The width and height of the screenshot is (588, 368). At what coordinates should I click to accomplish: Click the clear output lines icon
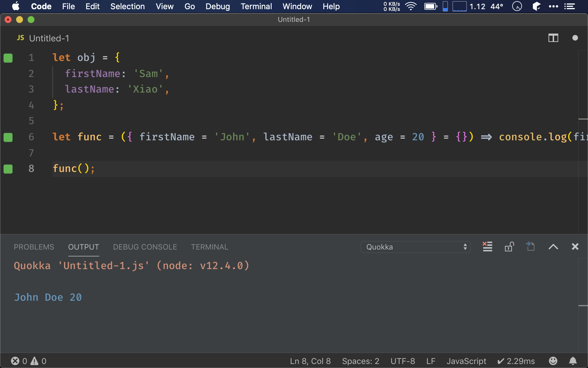click(x=487, y=246)
